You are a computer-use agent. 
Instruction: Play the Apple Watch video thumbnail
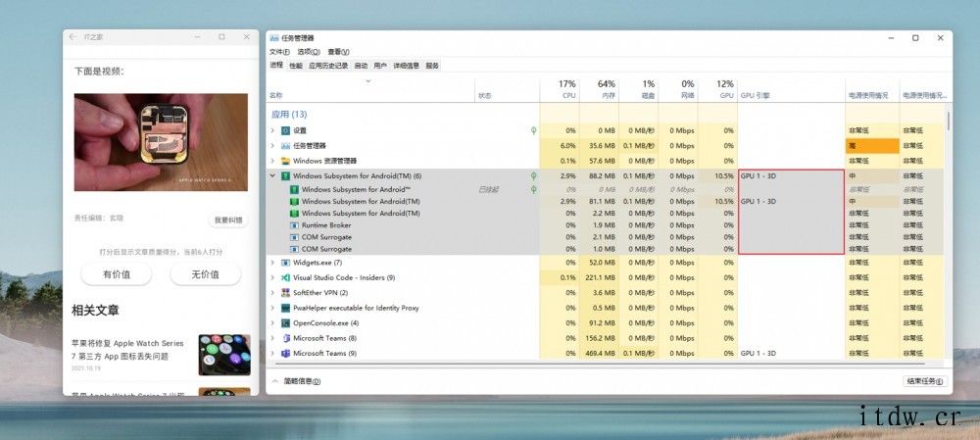click(161, 142)
